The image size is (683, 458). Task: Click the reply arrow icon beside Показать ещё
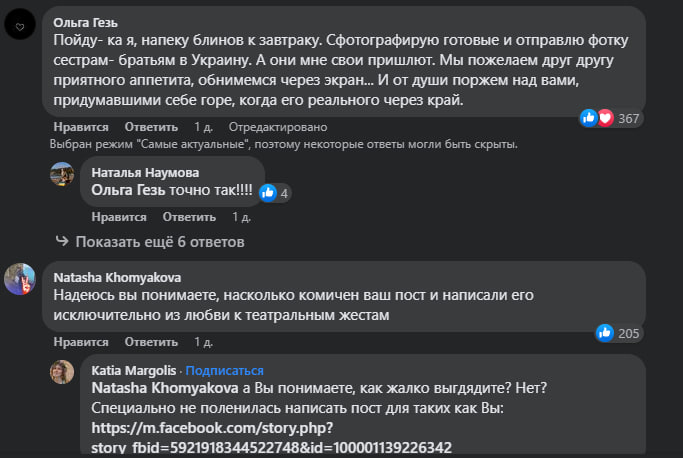pyautogui.click(x=62, y=242)
